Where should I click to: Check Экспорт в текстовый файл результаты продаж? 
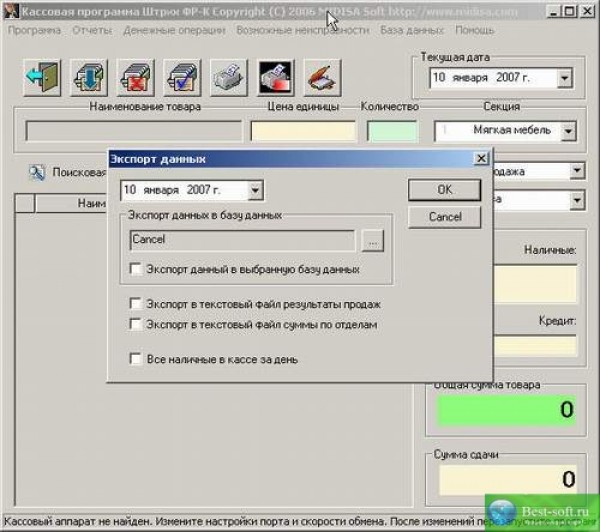click(136, 304)
